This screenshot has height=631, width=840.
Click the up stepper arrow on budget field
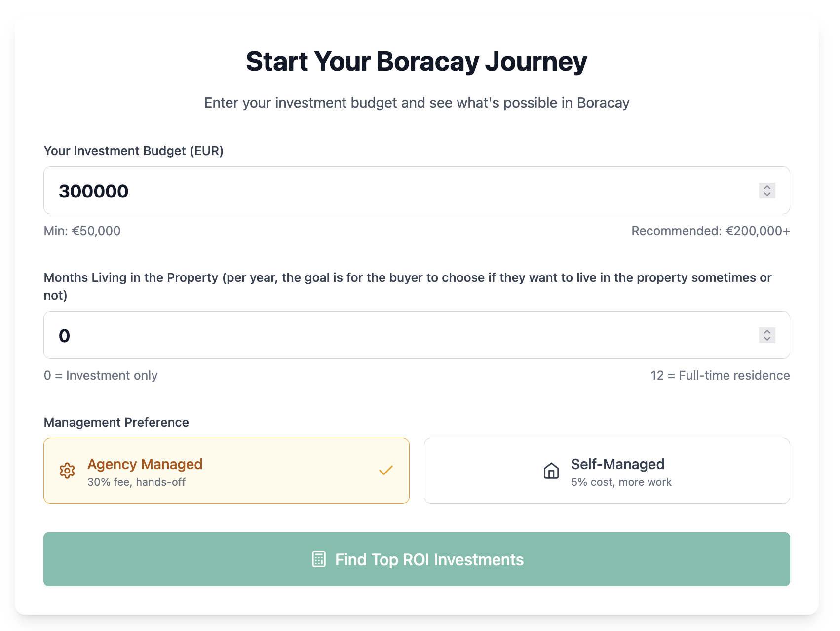click(x=766, y=187)
